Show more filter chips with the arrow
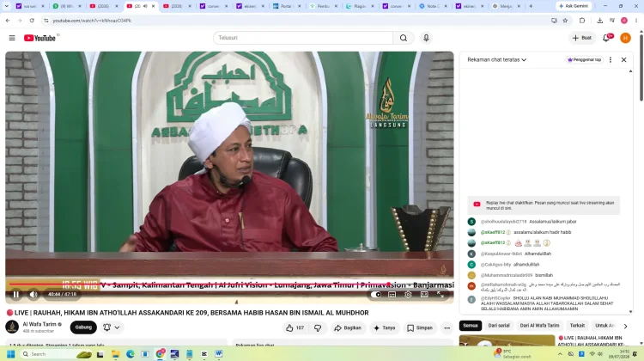644x361 pixels. click(x=625, y=326)
